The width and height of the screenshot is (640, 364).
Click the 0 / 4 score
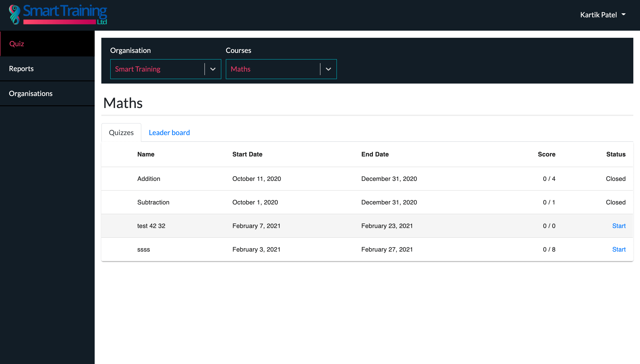(549, 179)
